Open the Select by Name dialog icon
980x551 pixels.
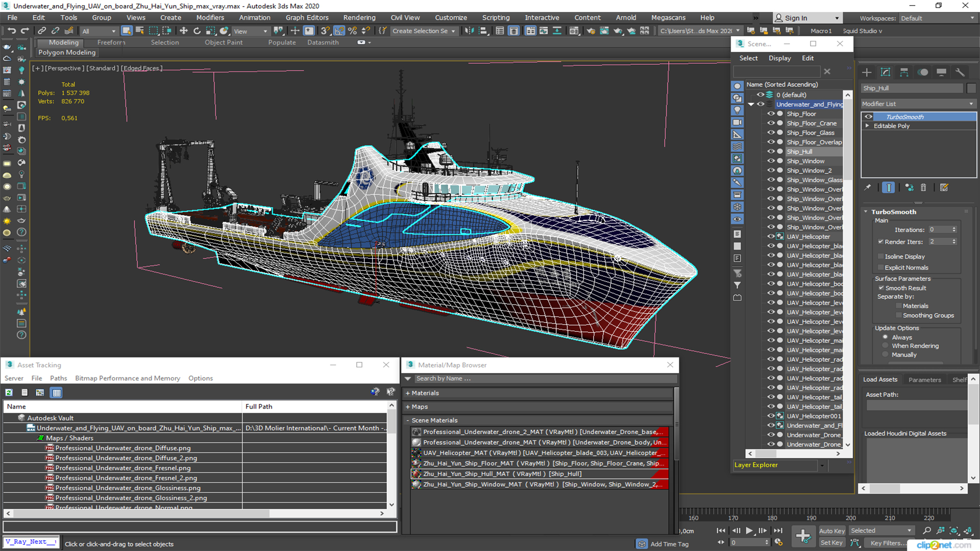[139, 31]
